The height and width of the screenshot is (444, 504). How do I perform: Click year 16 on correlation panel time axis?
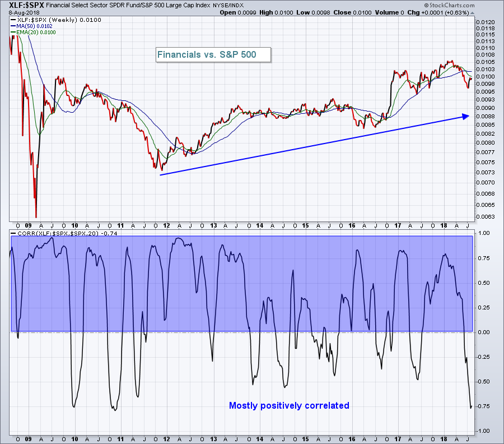352,439
